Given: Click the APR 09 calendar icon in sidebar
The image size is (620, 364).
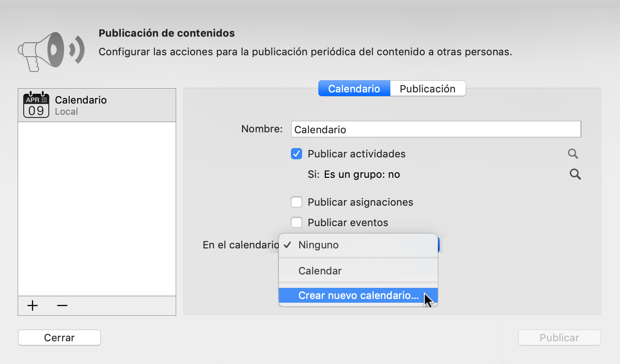Looking at the screenshot, I should pos(36,104).
